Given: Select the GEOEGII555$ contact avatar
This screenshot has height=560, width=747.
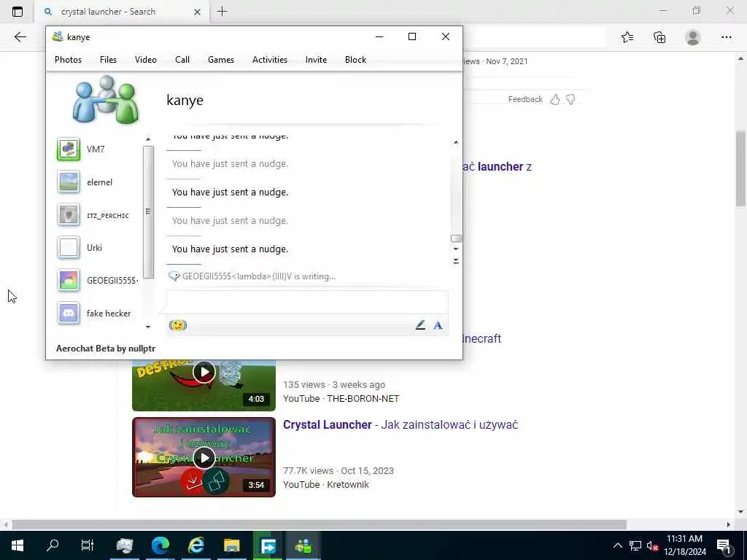Looking at the screenshot, I should (x=69, y=281).
